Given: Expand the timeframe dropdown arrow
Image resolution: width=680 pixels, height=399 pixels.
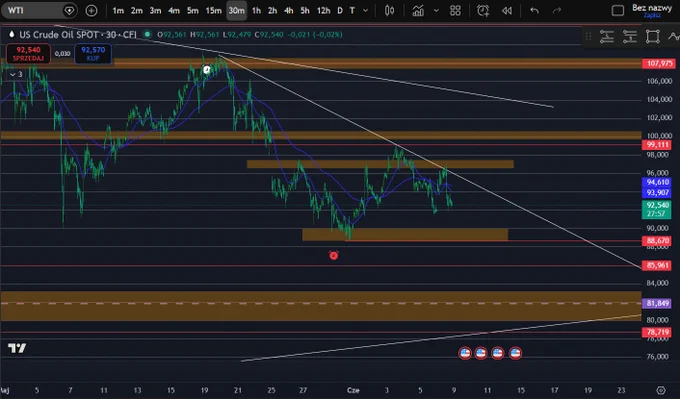Looking at the screenshot, I should coord(366,10).
